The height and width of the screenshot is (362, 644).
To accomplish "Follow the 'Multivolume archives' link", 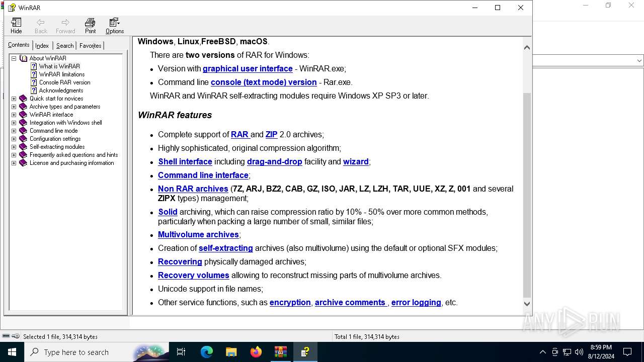I will (198, 235).
